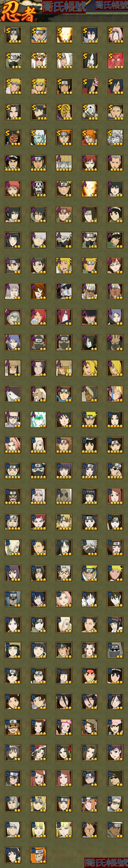Select the dark-skinned white-haired ninja bottom right
Image resolution: width=128 pixels, height=868 pixels.
pos(115,829)
